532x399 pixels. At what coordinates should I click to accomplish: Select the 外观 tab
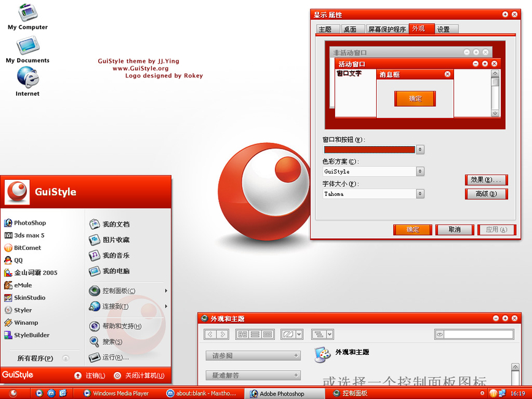422,28
